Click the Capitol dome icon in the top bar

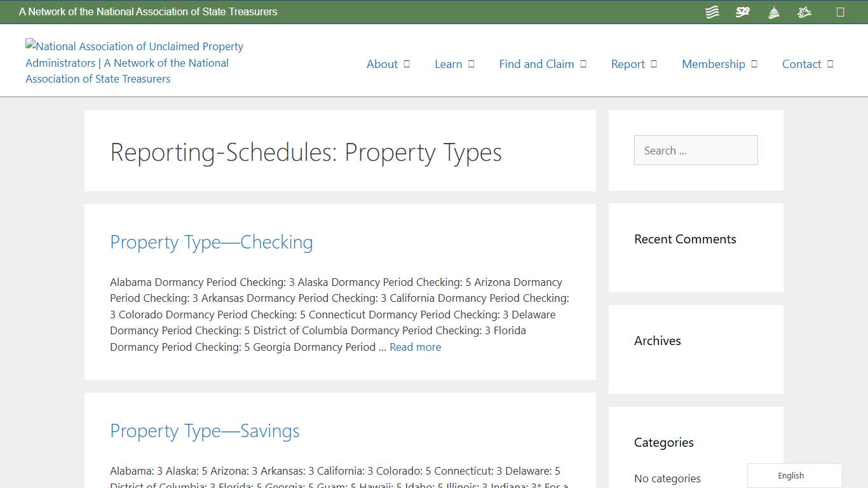click(773, 11)
